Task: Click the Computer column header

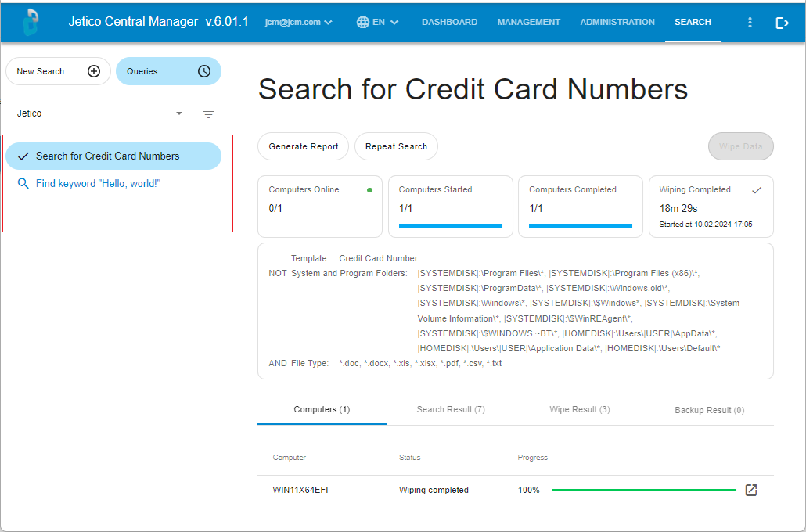Action: [290, 458]
